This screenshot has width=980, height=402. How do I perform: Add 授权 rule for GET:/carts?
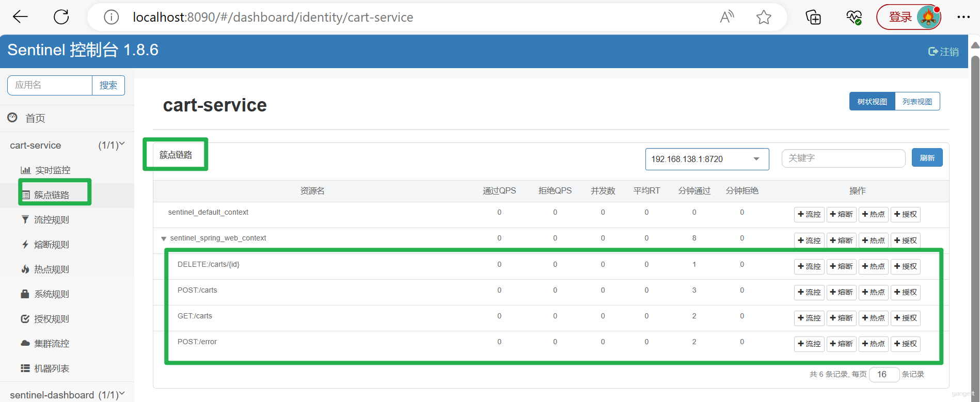pyautogui.click(x=905, y=318)
